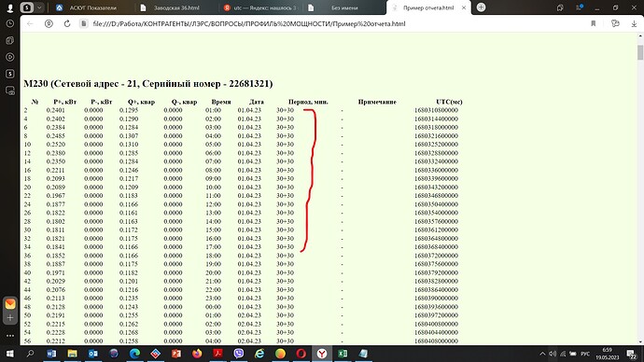Image resolution: width=644 pixels, height=362 pixels.
Task: Add a sidebar app with the plus icon
Action: coord(10,317)
